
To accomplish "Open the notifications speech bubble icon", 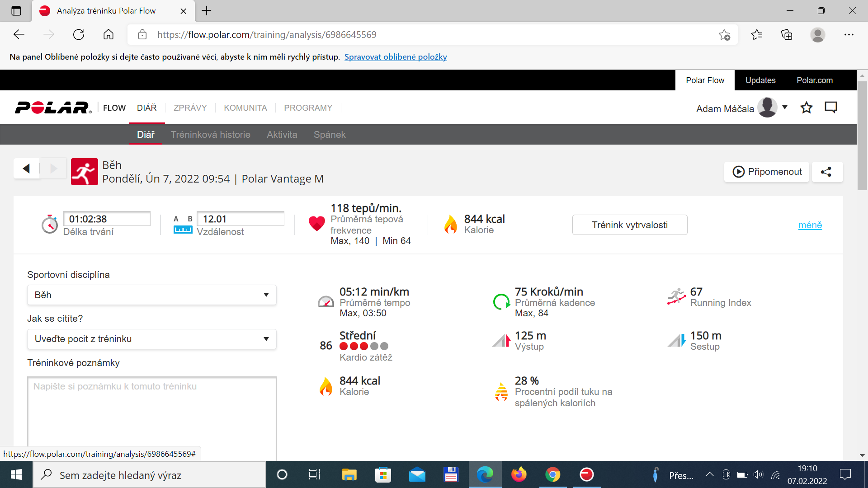I will coord(831,108).
